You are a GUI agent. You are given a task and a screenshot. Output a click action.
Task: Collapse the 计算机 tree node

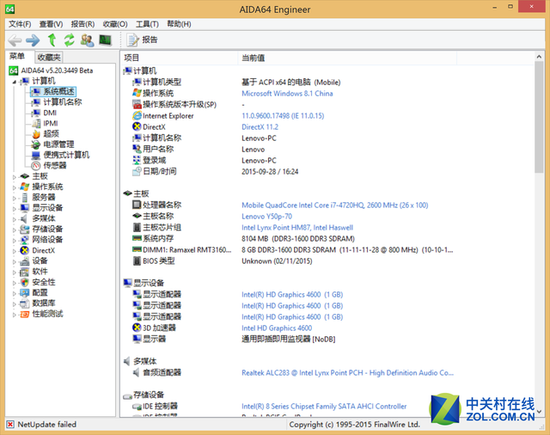pos(14,82)
